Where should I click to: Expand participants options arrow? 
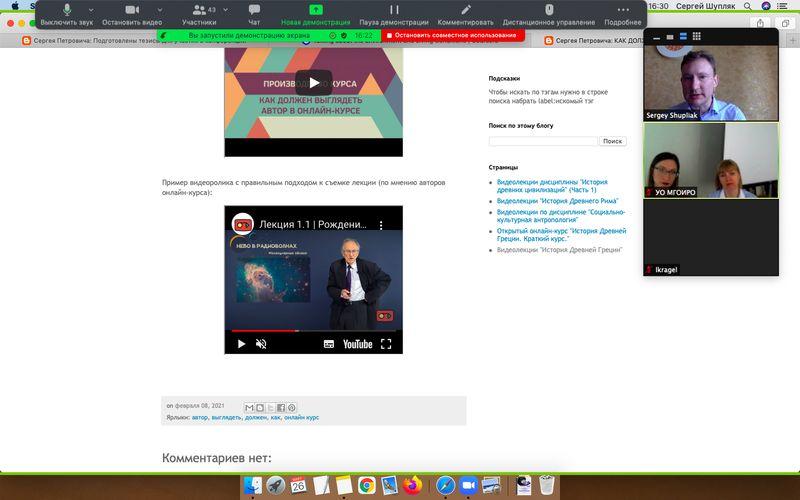[226, 10]
